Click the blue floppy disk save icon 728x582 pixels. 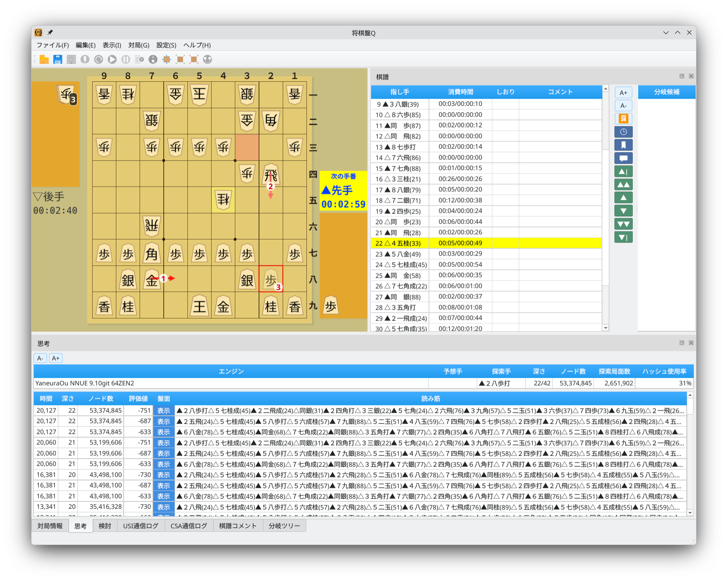click(x=58, y=60)
